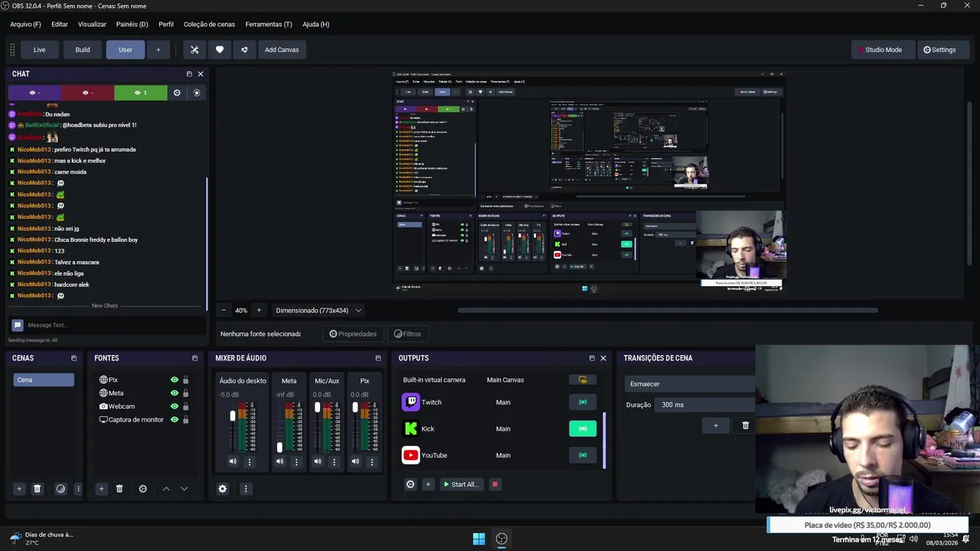
Task: Switch to the Live workspace tab
Action: coord(39,50)
